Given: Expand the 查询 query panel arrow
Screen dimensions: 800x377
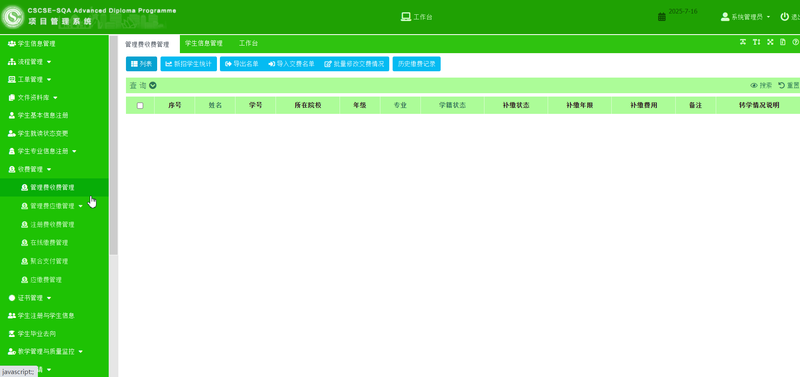Looking at the screenshot, I should click(153, 85).
